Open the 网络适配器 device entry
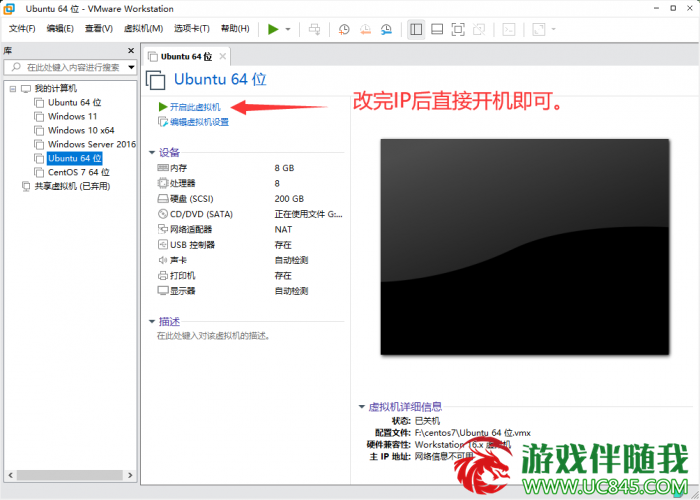This screenshot has height=500, width=700. click(x=191, y=229)
